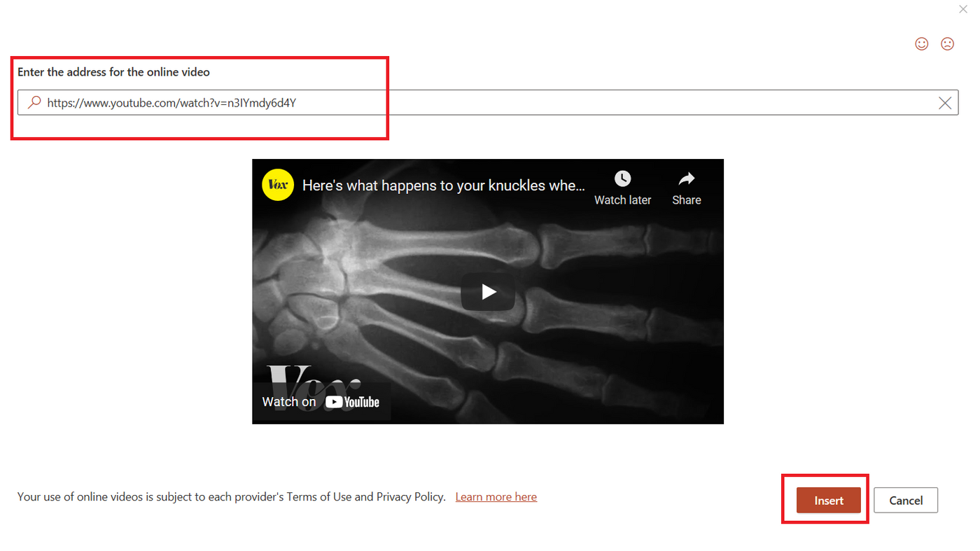Click the video title text in preview
This screenshot has width=980, height=551.
click(x=444, y=186)
